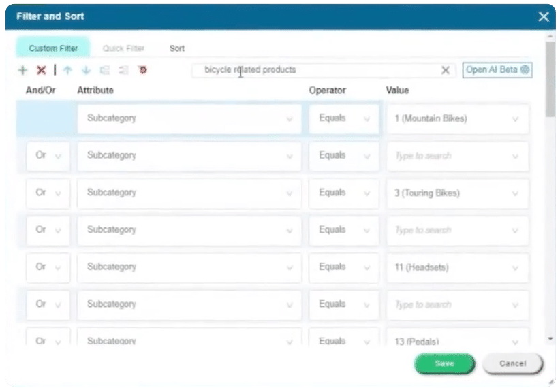The width and height of the screenshot is (560, 392).
Task: Switch to the Custom Filter tab
Action: coord(53,48)
